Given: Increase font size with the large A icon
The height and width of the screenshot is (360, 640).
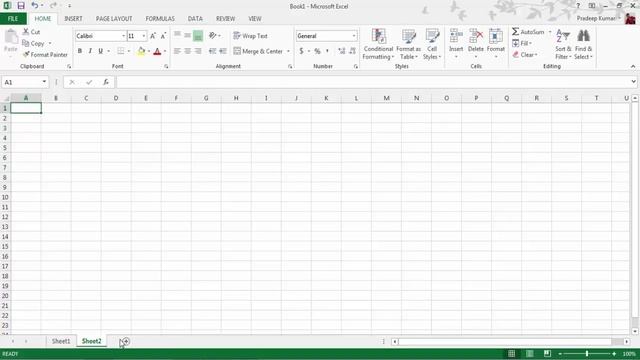Looking at the screenshot, I should pos(153,36).
